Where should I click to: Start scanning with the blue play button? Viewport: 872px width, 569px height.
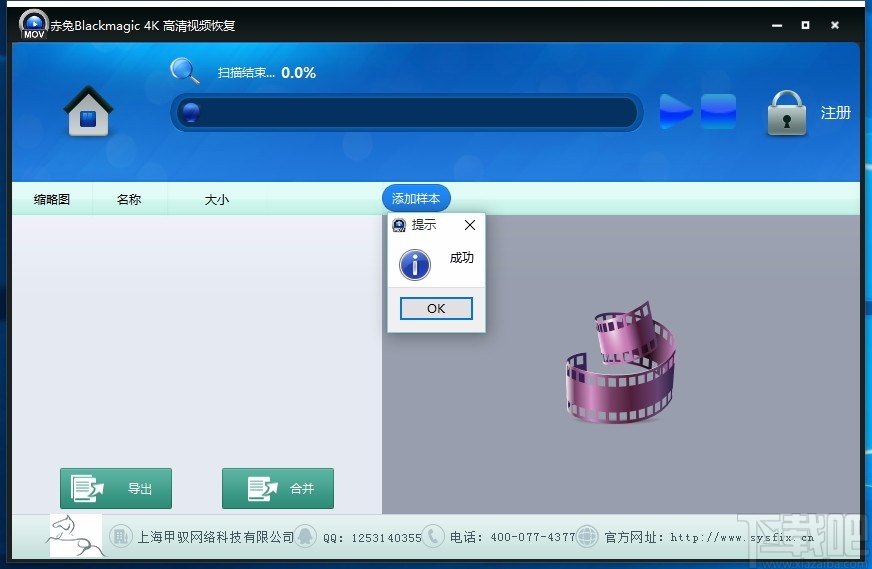pyautogui.click(x=675, y=111)
